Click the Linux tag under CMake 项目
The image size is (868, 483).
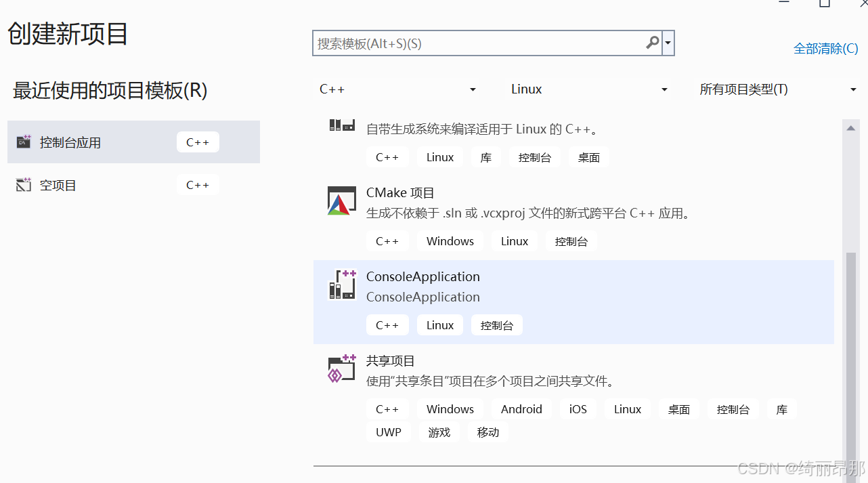[515, 241]
